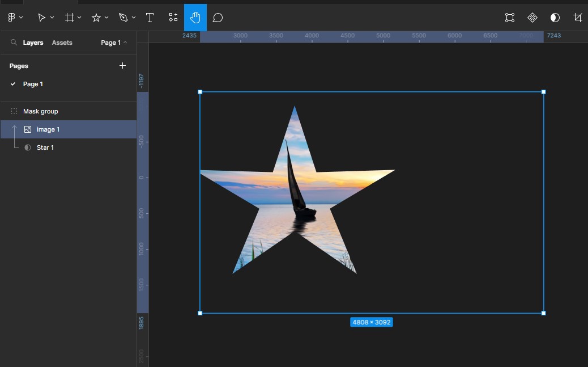Click the Create component icon
This screenshot has width=588, height=367.
(532, 18)
